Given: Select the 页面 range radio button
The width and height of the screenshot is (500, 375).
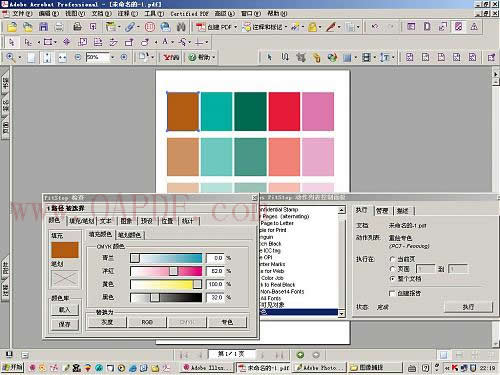Looking at the screenshot, I should (393, 269).
